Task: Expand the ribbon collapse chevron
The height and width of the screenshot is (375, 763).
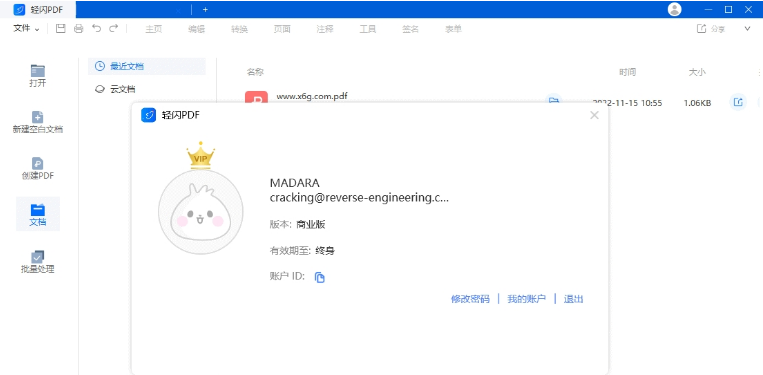Action: tap(748, 29)
